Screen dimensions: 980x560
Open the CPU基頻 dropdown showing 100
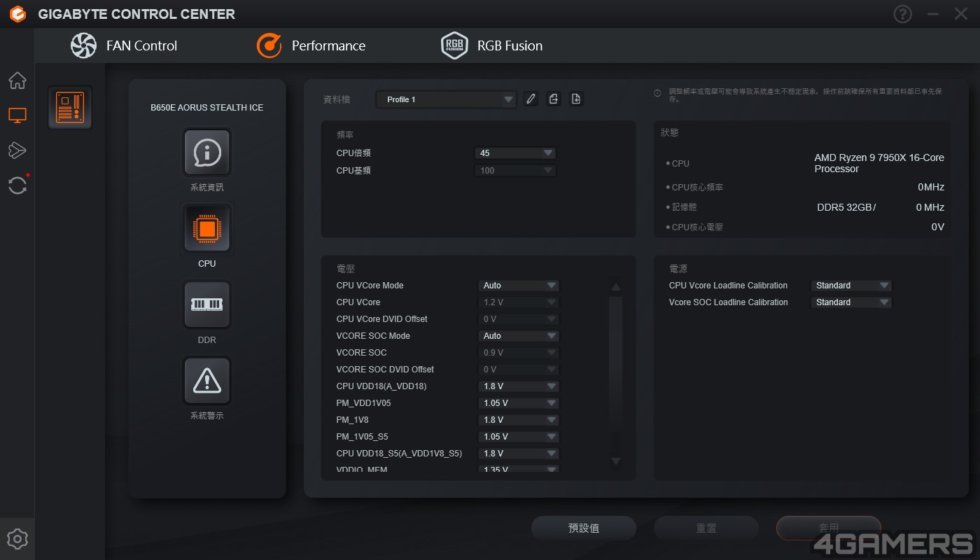(x=515, y=170)
